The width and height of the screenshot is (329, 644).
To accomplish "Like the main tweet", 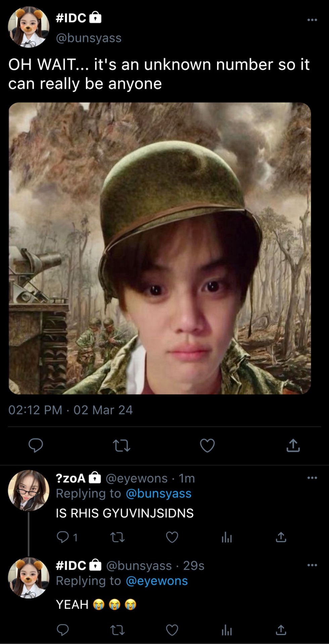I will coord(207,445).
